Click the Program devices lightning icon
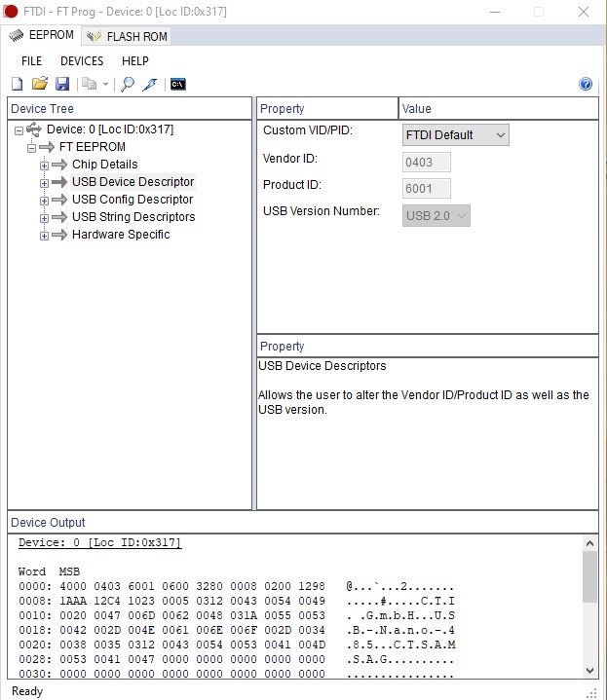 (149, 85)
